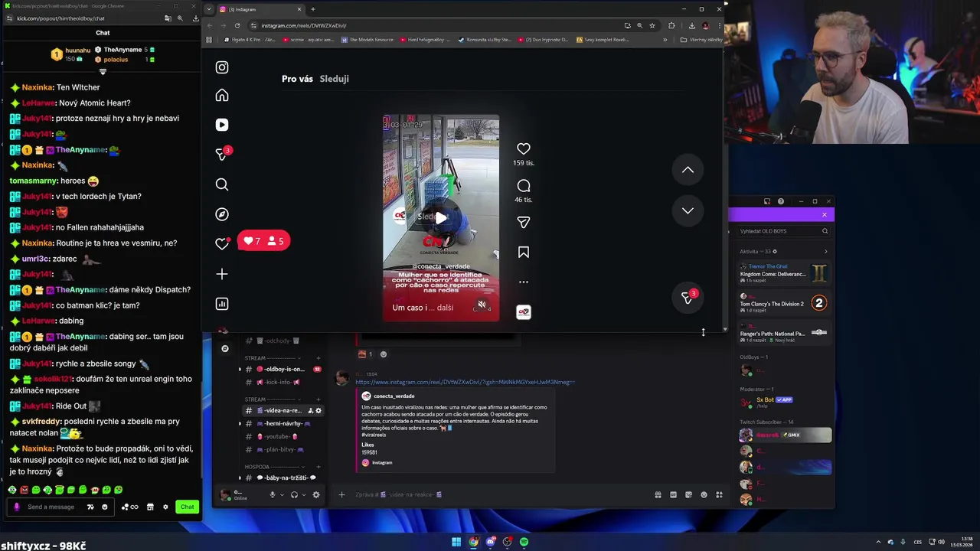Add channel to HOSPODA category with plus

[x=318, y=467]
